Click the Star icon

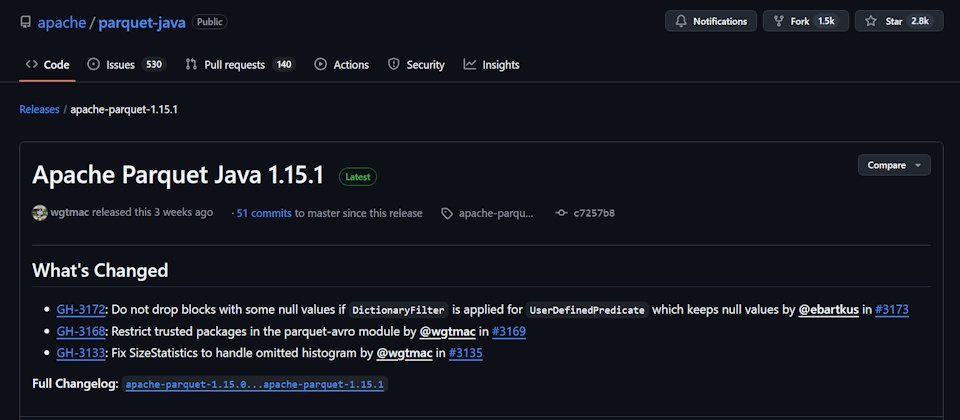871,21
